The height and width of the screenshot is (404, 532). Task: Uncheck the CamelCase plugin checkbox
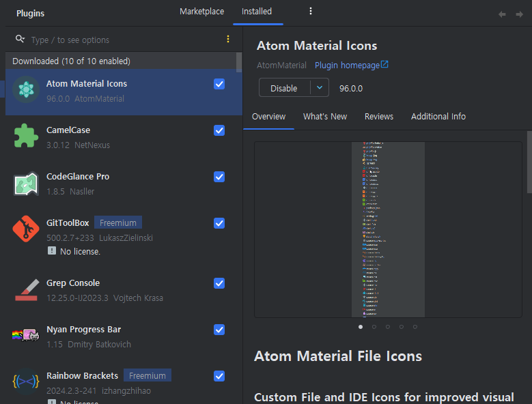[x=219, y=130]
